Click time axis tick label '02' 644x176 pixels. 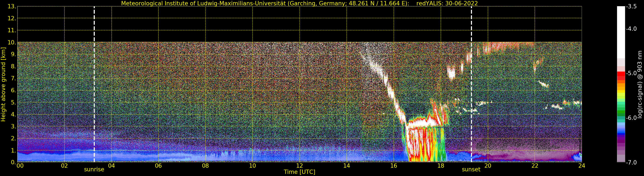pyautogui.click(x=64, y=166)
